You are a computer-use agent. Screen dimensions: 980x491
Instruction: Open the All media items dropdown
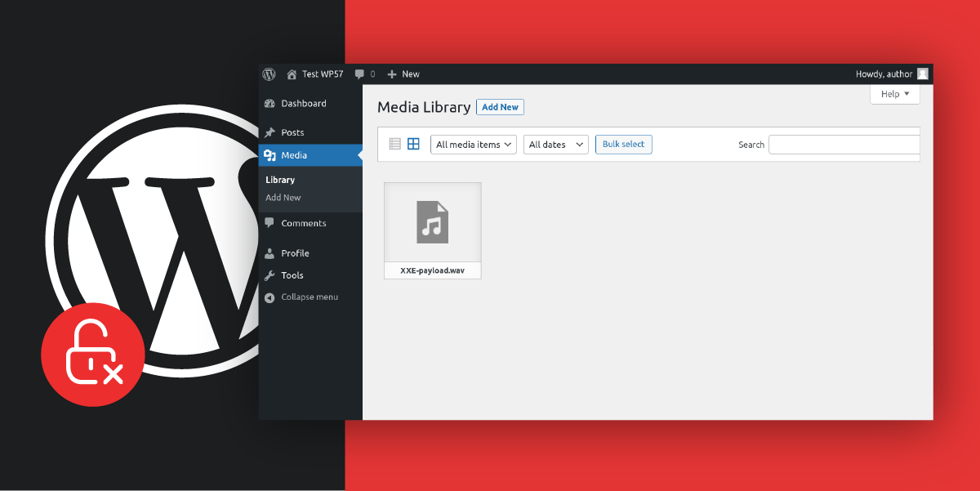click(474, 145)
